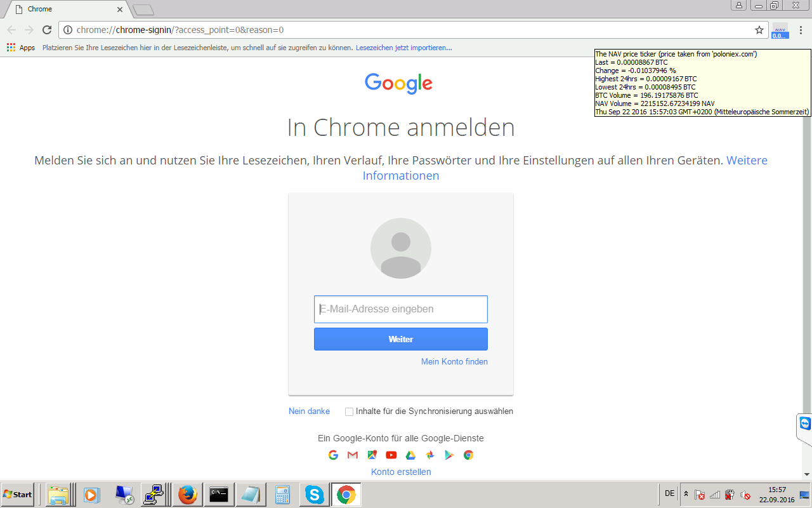
Task: Launch Windows Media Player from taskbar
Action: tap(91, 494)
